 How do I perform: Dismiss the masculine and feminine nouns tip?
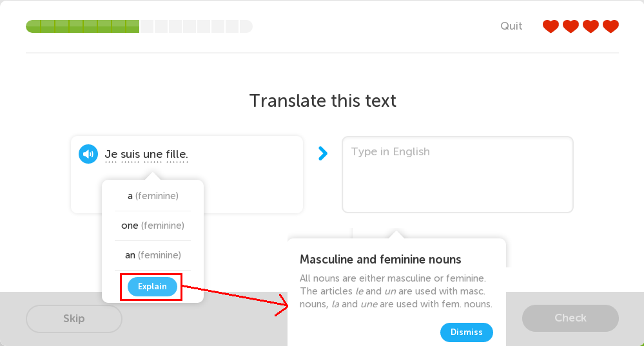466,332
